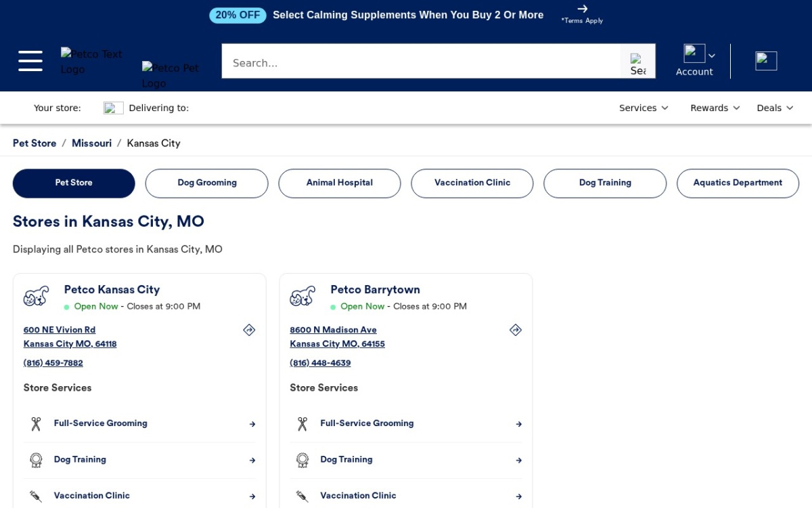Click Barrytown Full-Service Grooming scissors icon

click(302, 424)
